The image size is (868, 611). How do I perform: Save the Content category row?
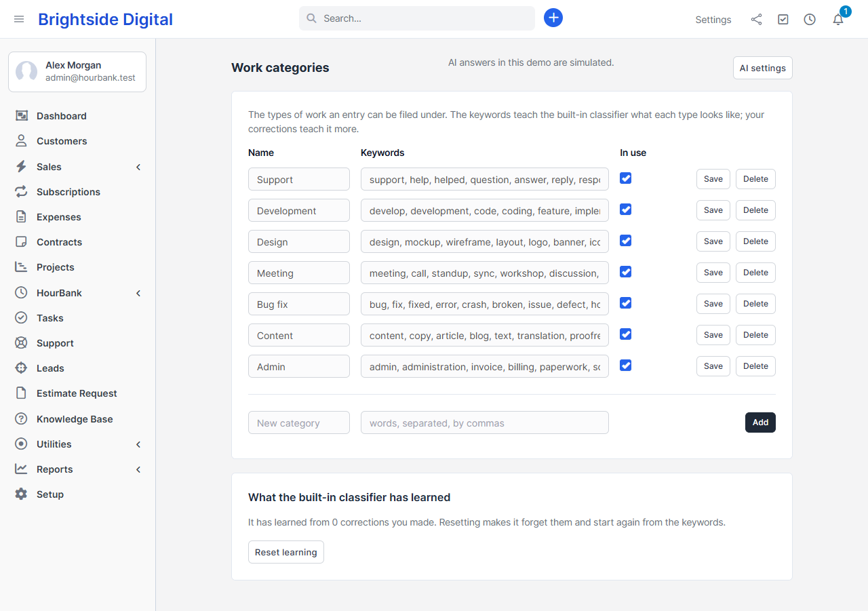tap(713, 335)
